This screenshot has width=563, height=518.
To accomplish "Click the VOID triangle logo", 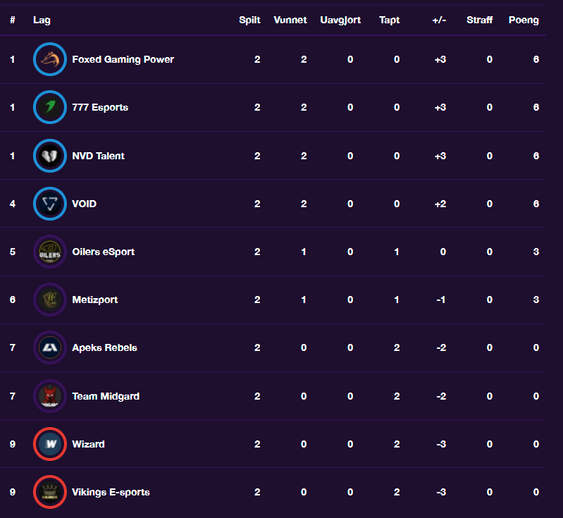I will point(50,204).
